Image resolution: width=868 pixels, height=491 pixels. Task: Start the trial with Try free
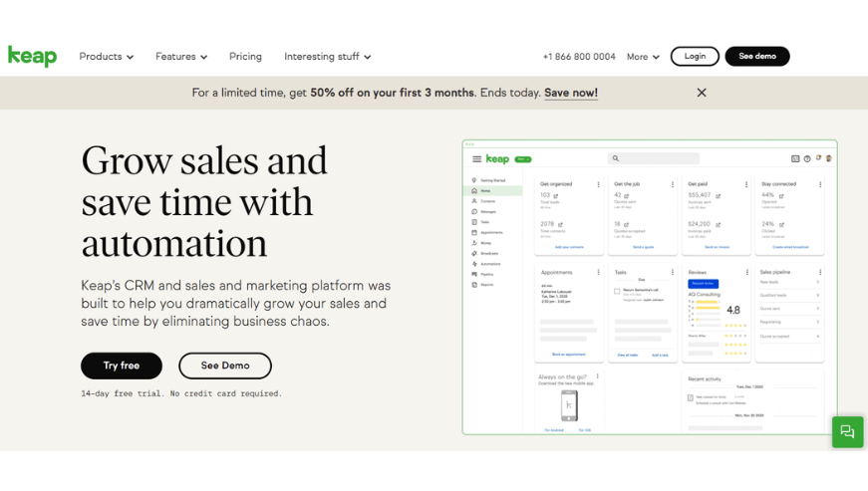[x=122, y=366]
